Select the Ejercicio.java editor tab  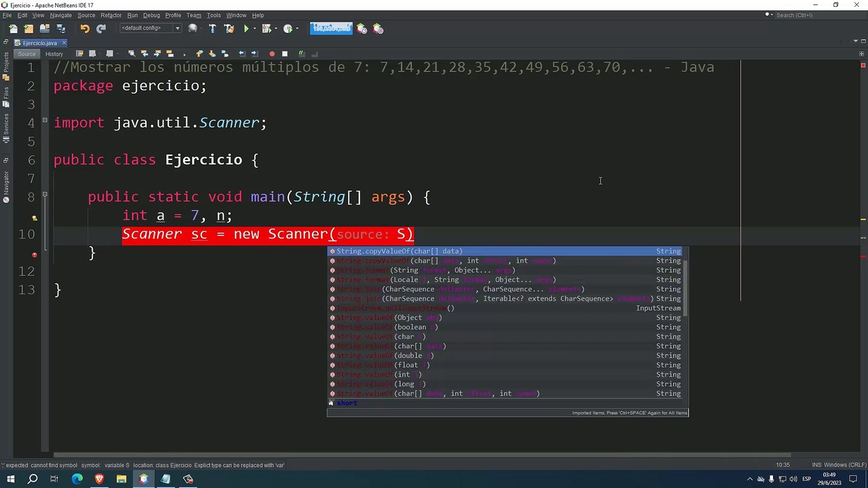tap(39, 43)
